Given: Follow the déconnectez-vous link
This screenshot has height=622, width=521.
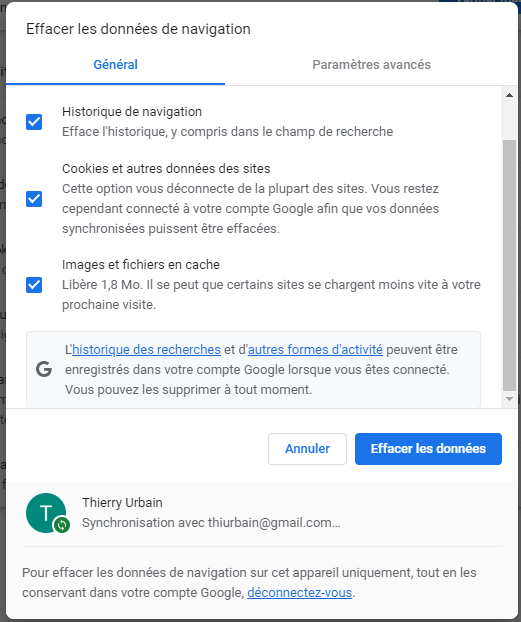Looking at the screenshot, I should (x=300, y=593).
